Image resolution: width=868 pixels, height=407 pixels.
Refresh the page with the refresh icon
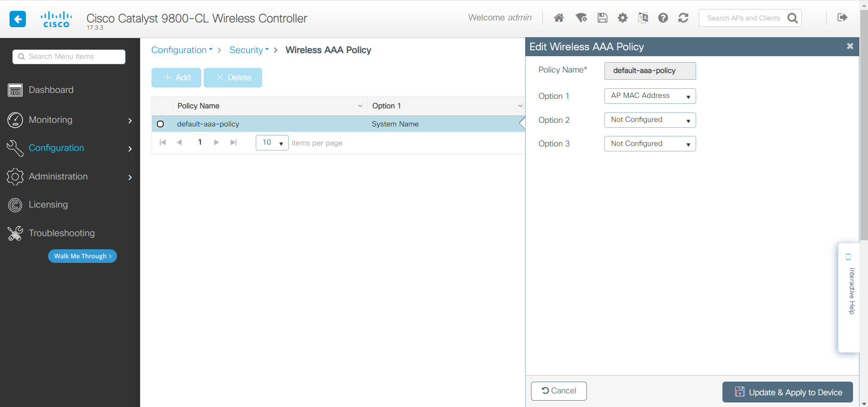pos(683,18)
